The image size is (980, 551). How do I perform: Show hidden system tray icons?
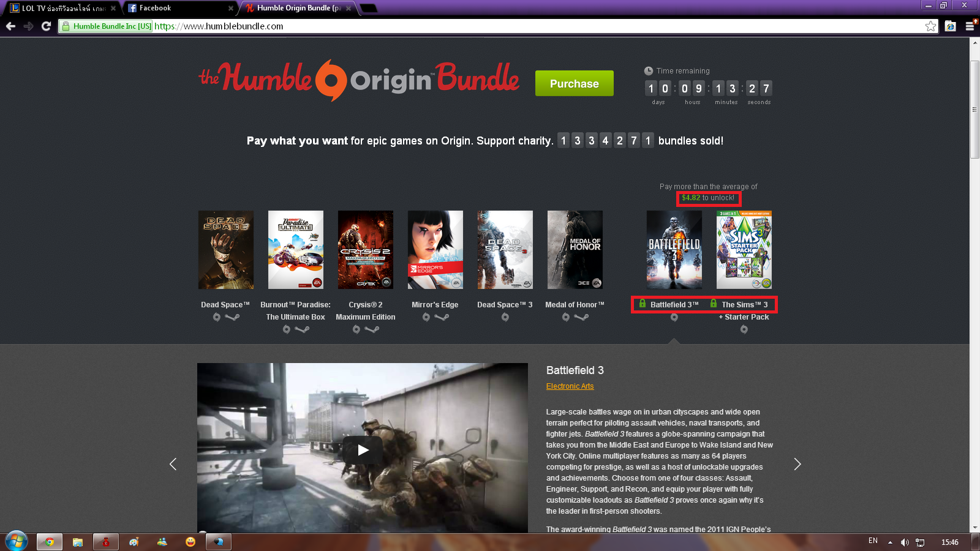tap(890, 542)
